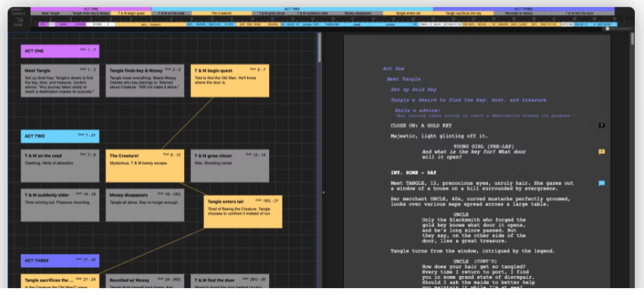Select 'Tangle enters lair' segment in Outline 2 timeline
Screen dimensions: 644x295
tap(408, 14)
